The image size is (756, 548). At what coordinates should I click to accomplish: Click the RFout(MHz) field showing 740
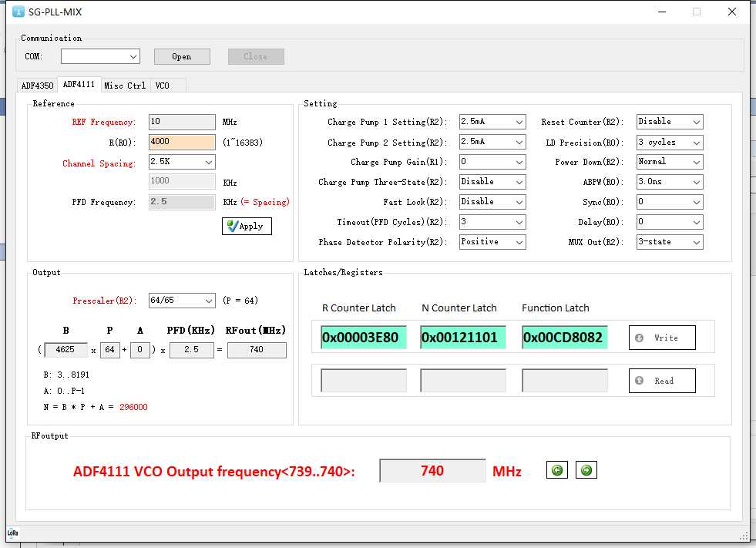click(x=257, y=350)
